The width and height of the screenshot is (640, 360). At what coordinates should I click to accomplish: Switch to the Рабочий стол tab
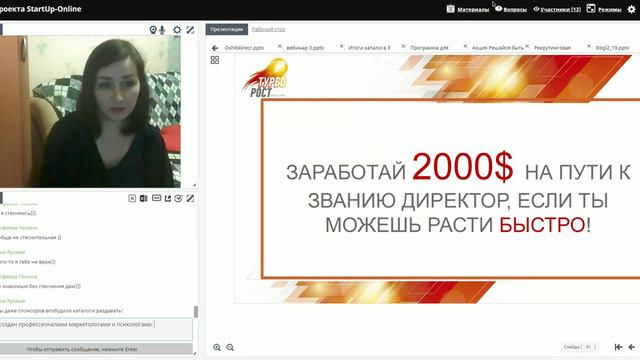point(268,29)
